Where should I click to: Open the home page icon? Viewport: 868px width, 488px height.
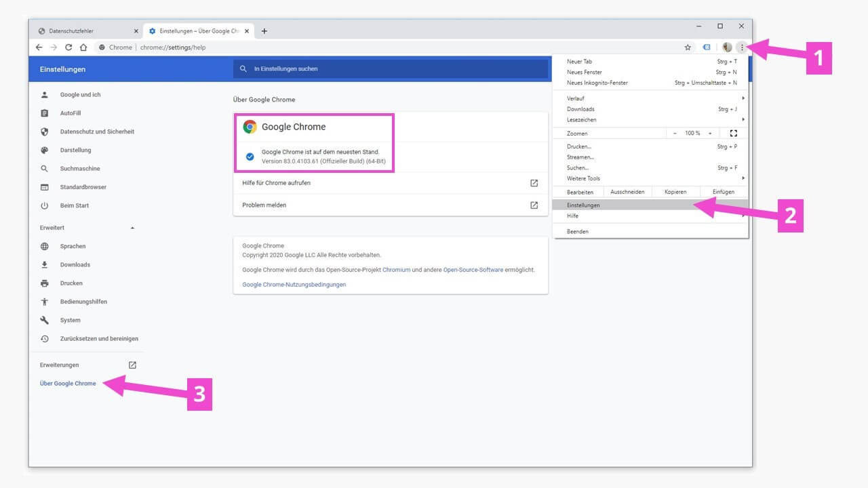[x=83, y=47]
